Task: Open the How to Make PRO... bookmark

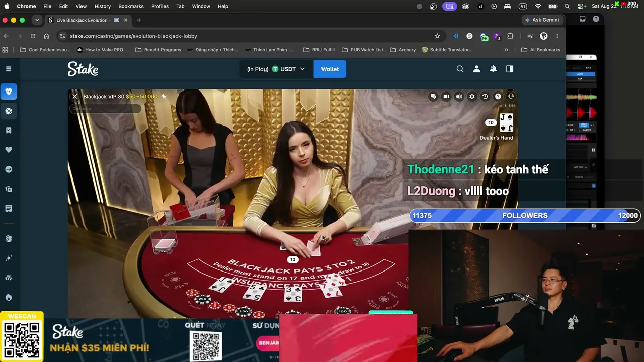Action: [102, 50]
